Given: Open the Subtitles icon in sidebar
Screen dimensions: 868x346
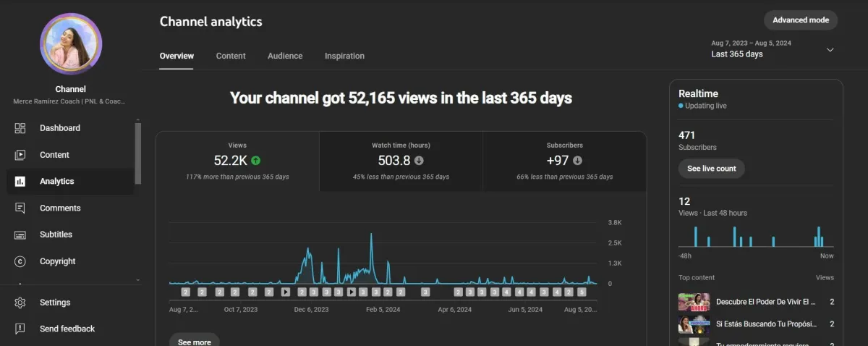Looking at the screenshot, I should 20,235.
